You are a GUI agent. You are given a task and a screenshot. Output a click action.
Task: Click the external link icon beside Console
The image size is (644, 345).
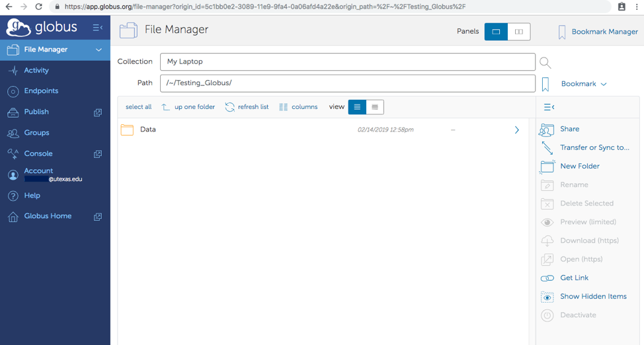click(98, 153)
